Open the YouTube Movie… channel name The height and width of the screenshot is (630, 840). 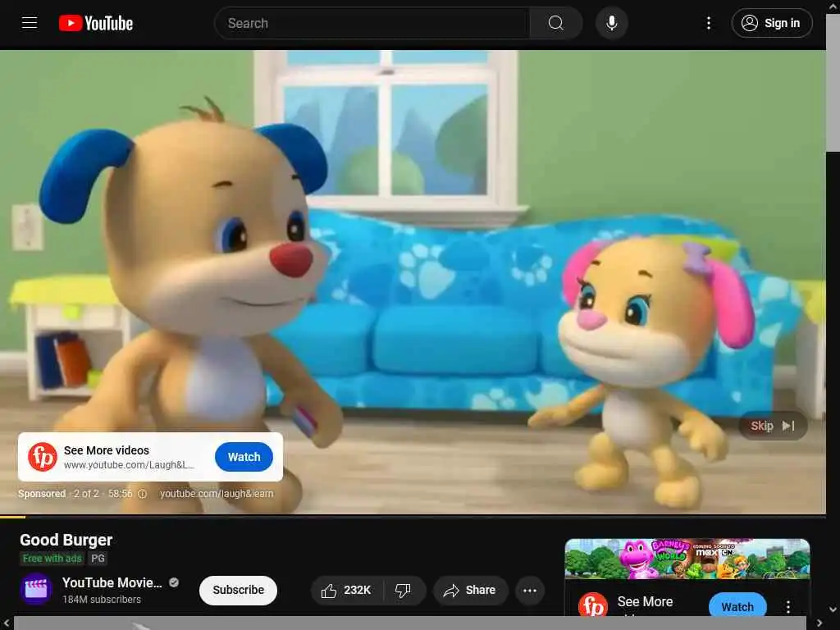point(112,583)
